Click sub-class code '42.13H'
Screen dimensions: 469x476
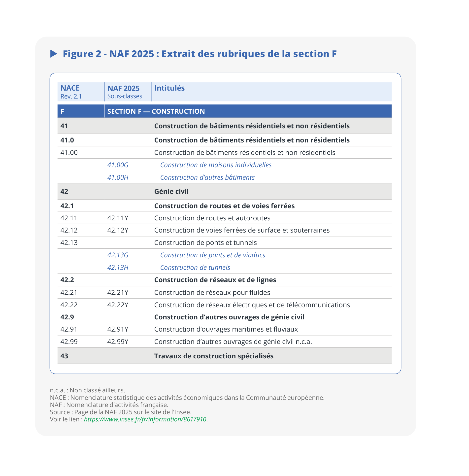tap(118, 267)
